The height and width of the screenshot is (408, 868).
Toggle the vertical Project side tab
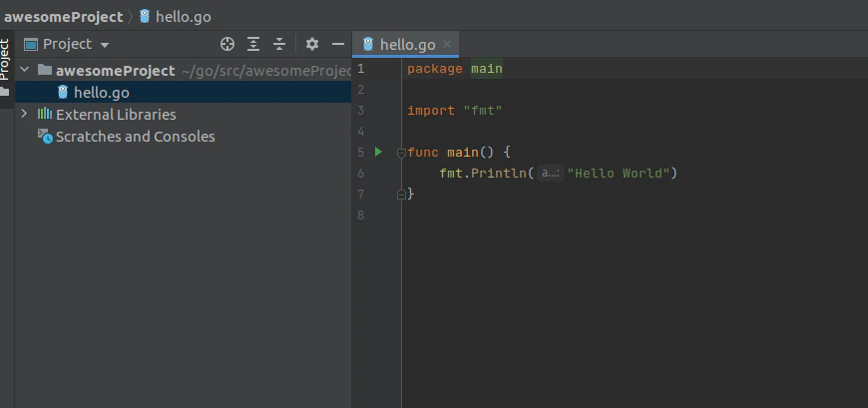point(5,59)
